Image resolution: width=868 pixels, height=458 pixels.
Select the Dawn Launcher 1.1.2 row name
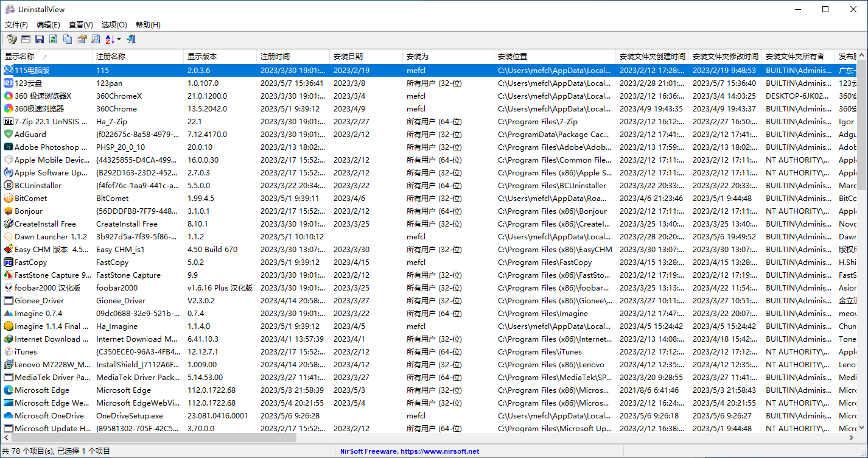(x=51, y=236)
